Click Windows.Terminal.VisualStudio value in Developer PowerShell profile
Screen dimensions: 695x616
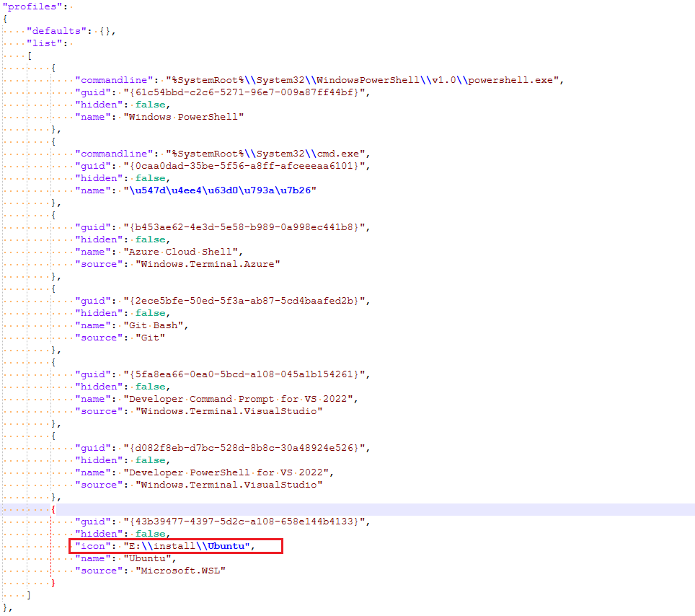click(x=229, y=485)
